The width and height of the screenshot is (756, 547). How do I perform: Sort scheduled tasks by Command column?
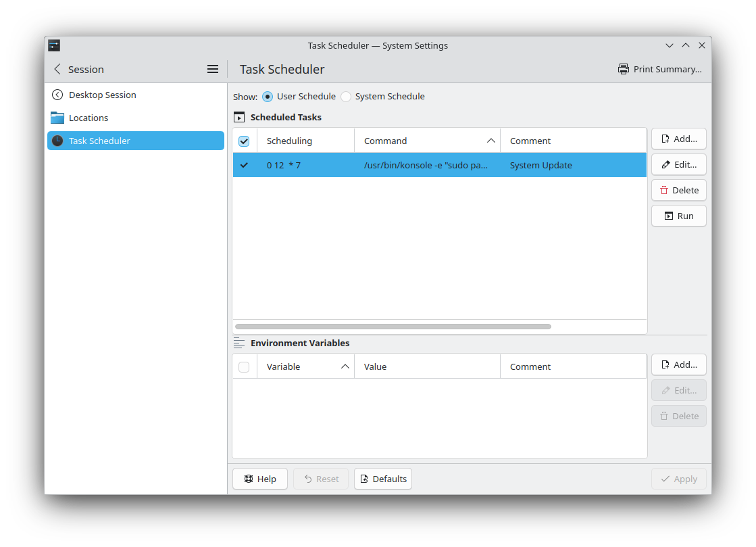pyautogui.click(x=426, y=141)
